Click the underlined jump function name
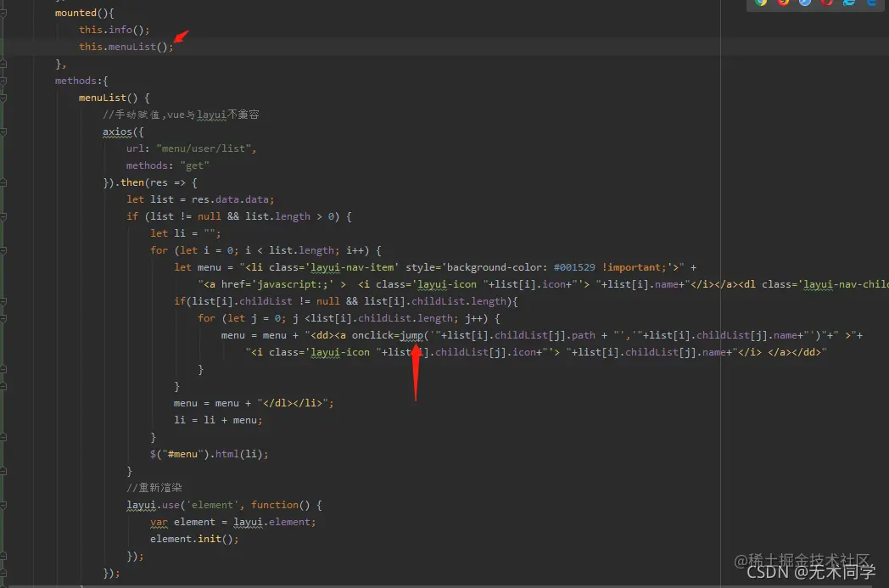The height and width of the screenshot is (588, 889). tap(411, 336)
